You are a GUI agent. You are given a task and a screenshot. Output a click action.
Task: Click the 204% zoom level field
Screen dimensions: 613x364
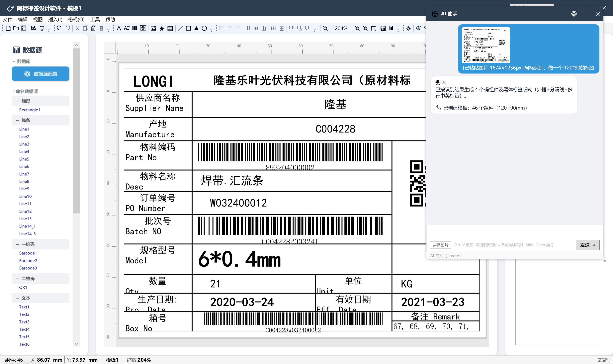(341, 28)
